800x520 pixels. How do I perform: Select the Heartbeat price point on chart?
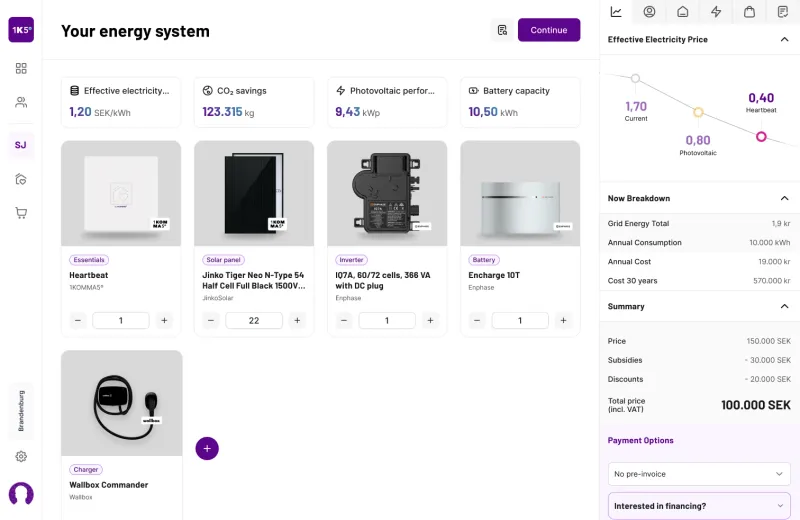[x=761, y=137]
